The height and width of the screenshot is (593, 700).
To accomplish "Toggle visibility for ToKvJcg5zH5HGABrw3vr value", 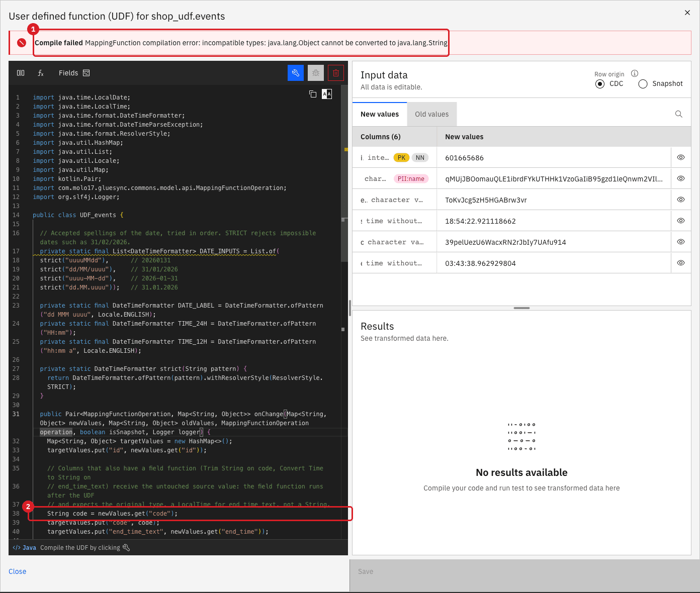I will coord(681,200).
